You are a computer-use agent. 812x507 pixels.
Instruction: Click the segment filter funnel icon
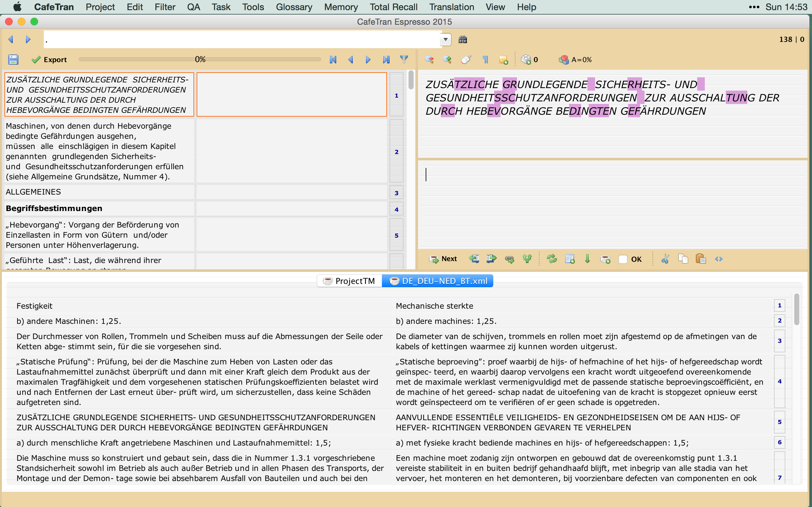(404, 59)
